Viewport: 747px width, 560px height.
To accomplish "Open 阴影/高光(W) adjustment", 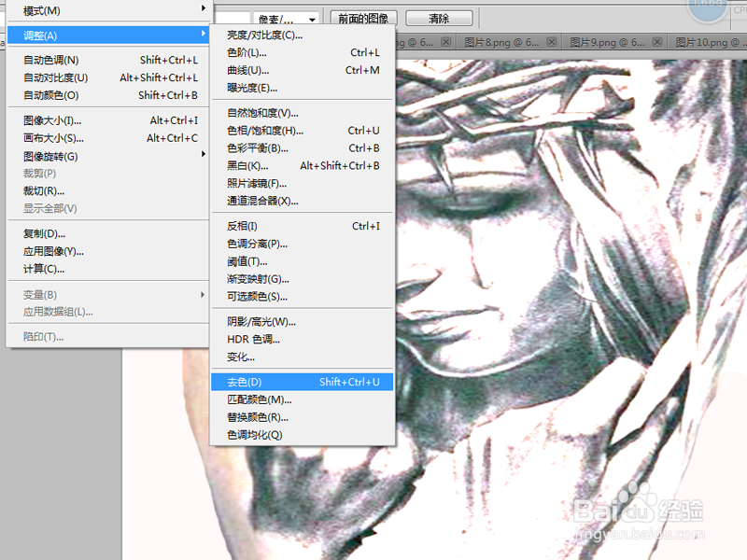I will tap(302, 322).
